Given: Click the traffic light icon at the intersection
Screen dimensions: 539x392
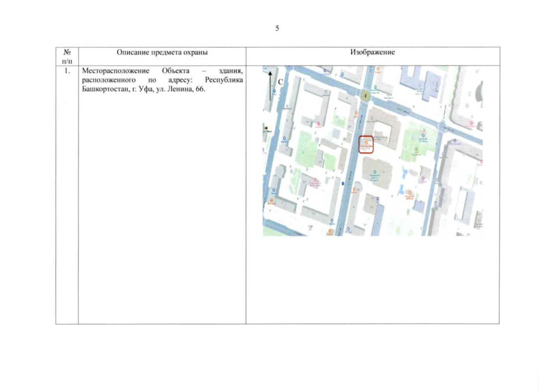Looking at the screenshot, I should coord(365,96).
